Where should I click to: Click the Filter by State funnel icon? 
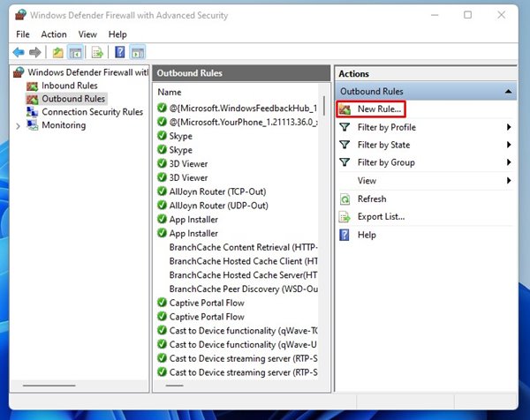click(344, 145)
